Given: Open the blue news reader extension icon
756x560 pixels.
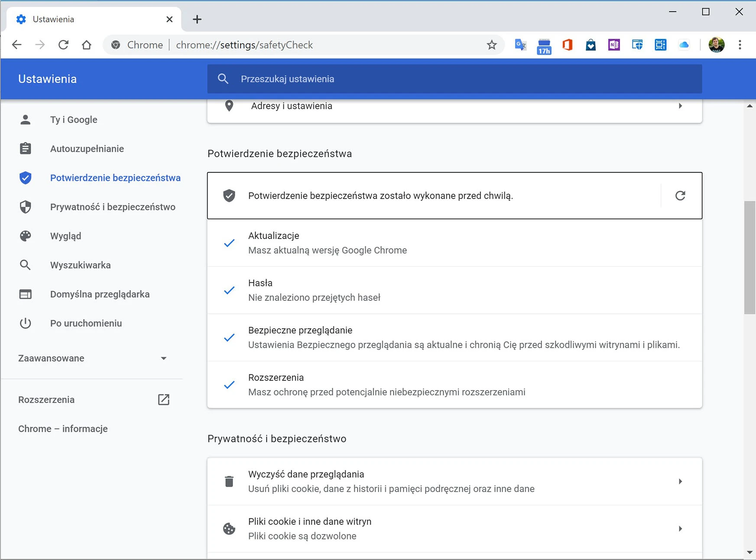Looking at the screenshot, I should click(661, 45).
